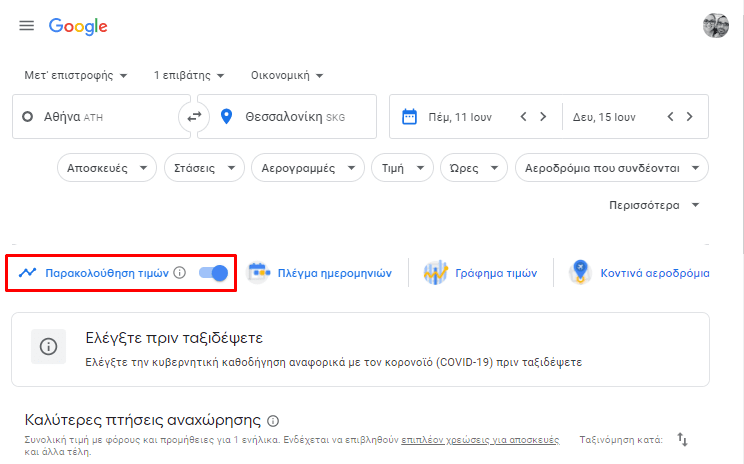Click the Κοντινά αεροδρόμια map pin icon
Viewport: 744px width, 464px height.
[x=580, y=272]
